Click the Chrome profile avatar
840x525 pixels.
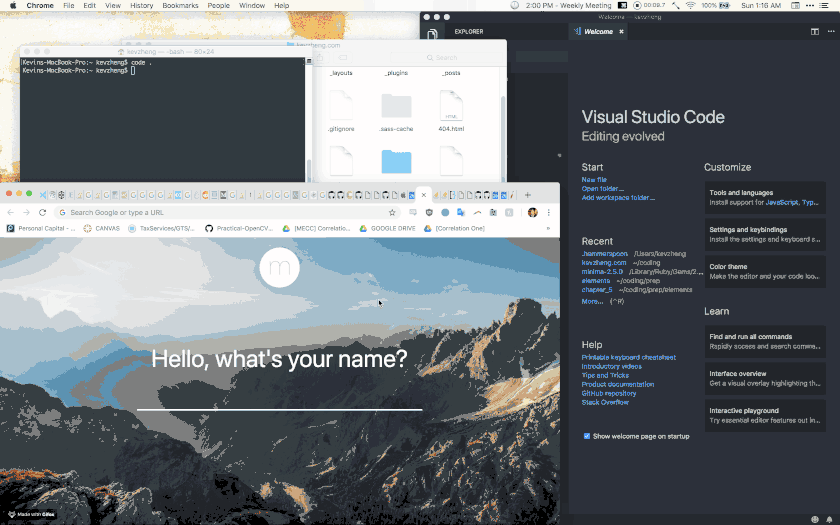click(x=533, y=212)
